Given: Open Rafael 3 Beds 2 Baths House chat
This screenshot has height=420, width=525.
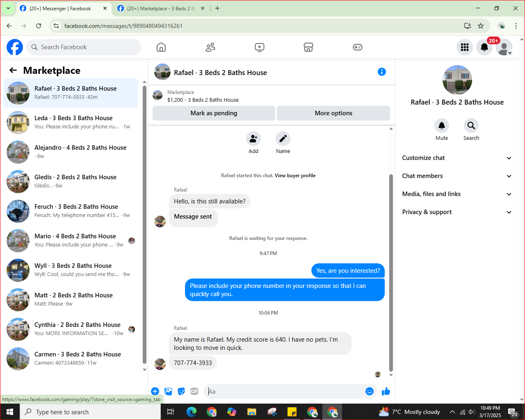Looking at the screenshot, I should [71, 93].
